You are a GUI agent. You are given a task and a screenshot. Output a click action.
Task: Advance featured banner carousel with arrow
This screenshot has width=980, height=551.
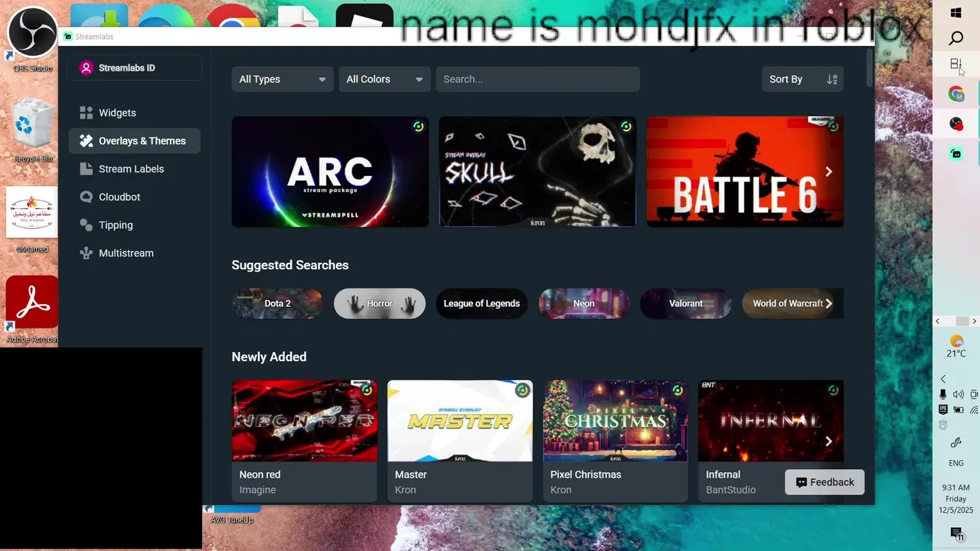point(828,171)
